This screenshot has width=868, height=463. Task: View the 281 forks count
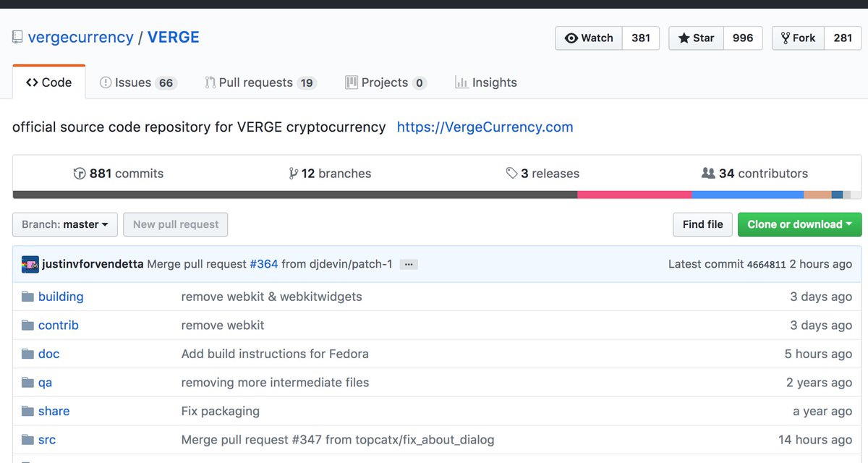843,38
